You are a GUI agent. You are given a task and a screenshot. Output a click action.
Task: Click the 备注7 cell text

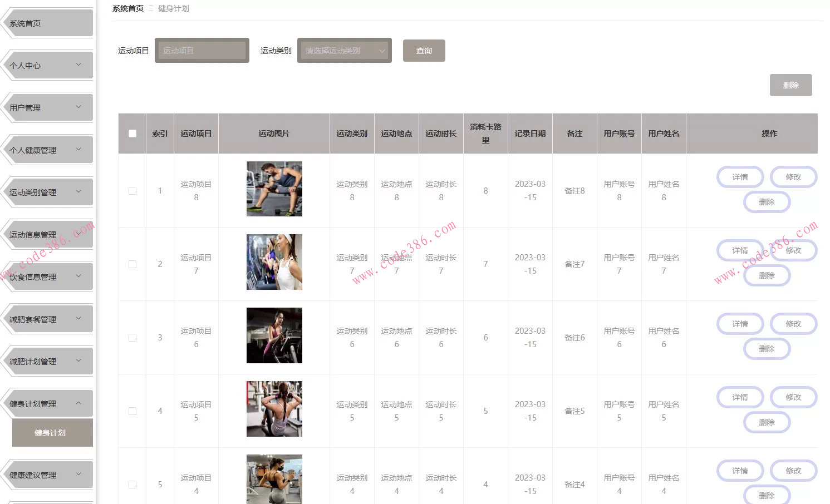574,264
